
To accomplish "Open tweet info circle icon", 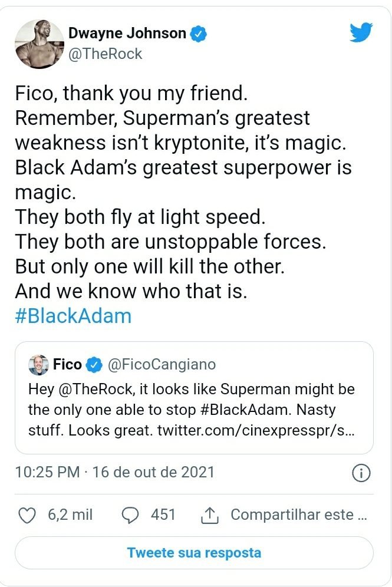I will click(360, 472).
